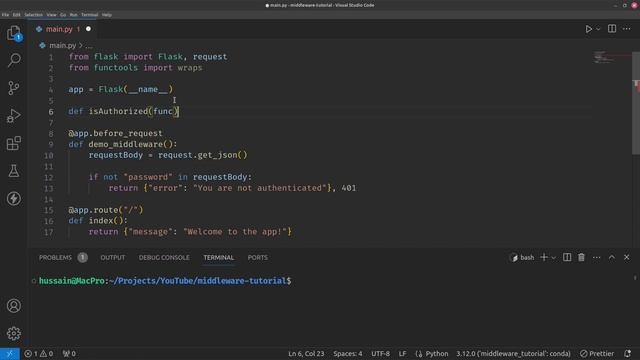Click the demo_middleware function name
The image size is (640, 360).
(x=126, y=144)
